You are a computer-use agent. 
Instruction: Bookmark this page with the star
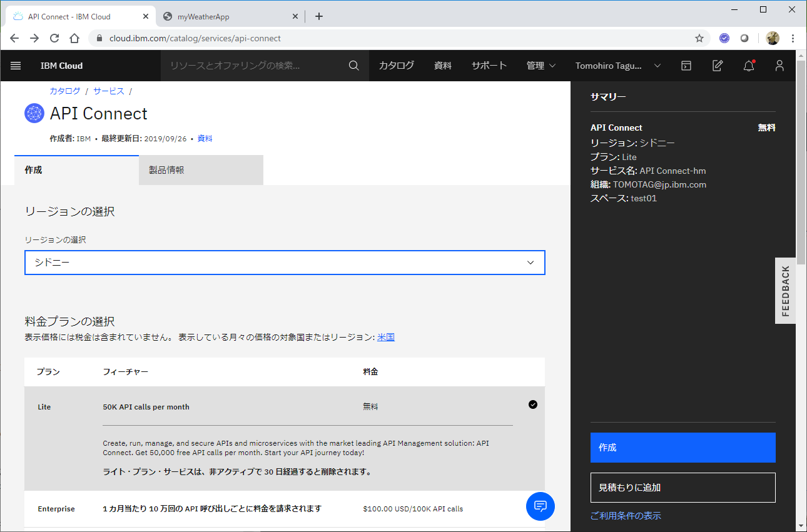699,38
